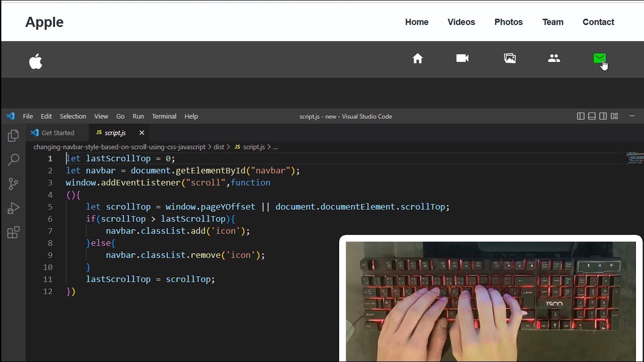644x362 pixels.
Task: Click the script.js breadcrumb segment
Action: tap(250, 147)
